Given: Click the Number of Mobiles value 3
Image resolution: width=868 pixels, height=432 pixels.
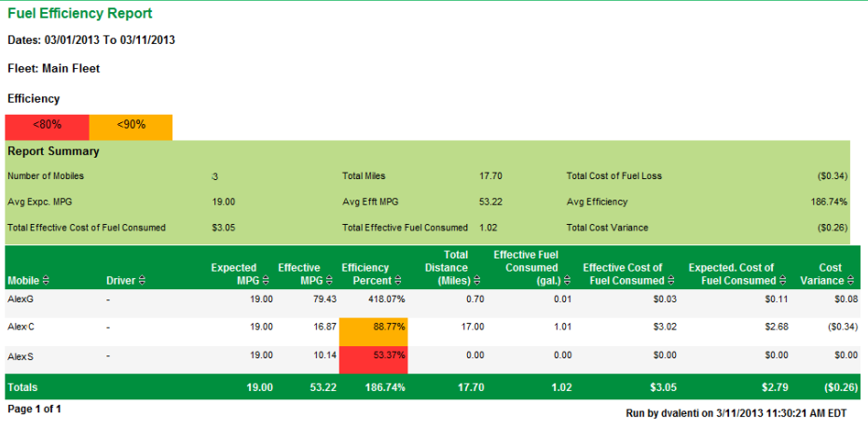Looking at the screenshot, I should [x=214, y=176].
